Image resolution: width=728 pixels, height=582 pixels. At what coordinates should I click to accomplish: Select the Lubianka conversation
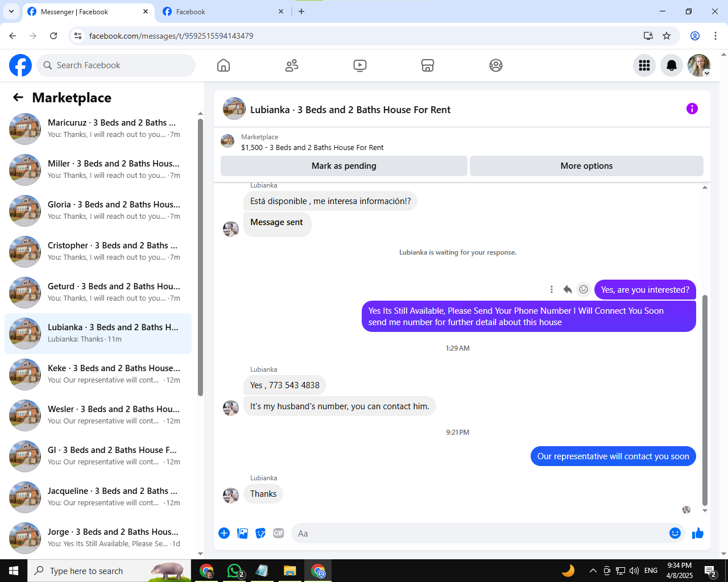98,334
